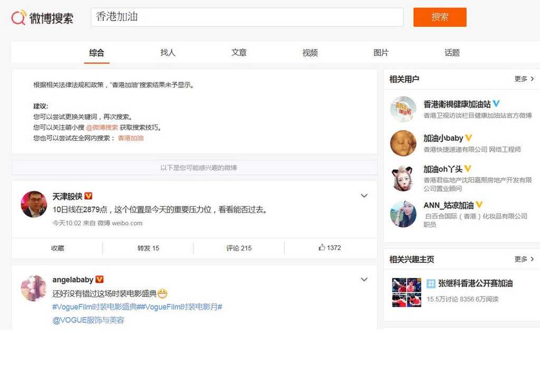Click text 15.5万讨论 8356.6万阅读
Viewport: 540px width, 392px height.
point(462,299)
